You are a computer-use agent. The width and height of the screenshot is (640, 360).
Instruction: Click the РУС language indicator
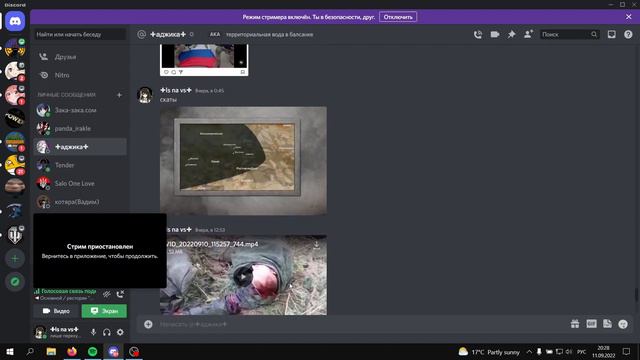pos(582,352)
